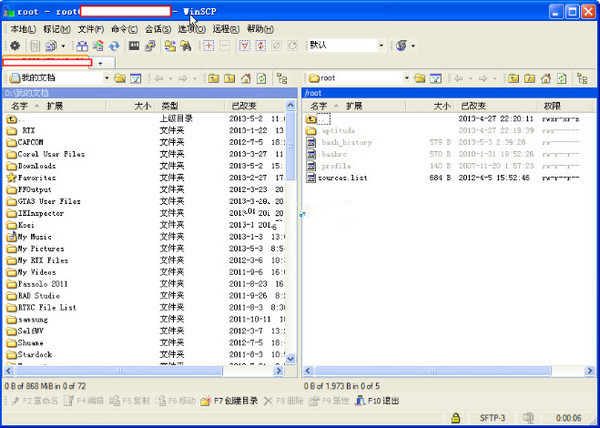
Task: Select the .bash_history remote file
Action: pyautogui.click(x=339, y=142)
